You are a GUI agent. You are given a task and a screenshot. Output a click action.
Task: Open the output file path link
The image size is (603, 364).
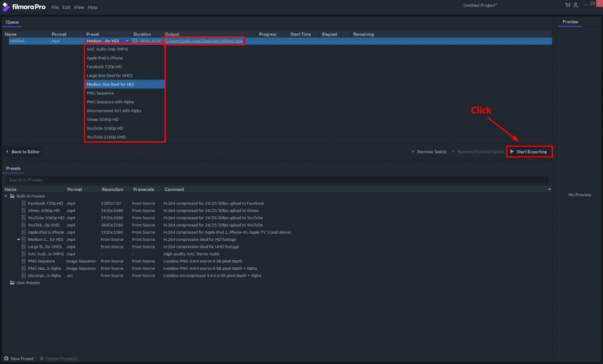tap(203, 41)
